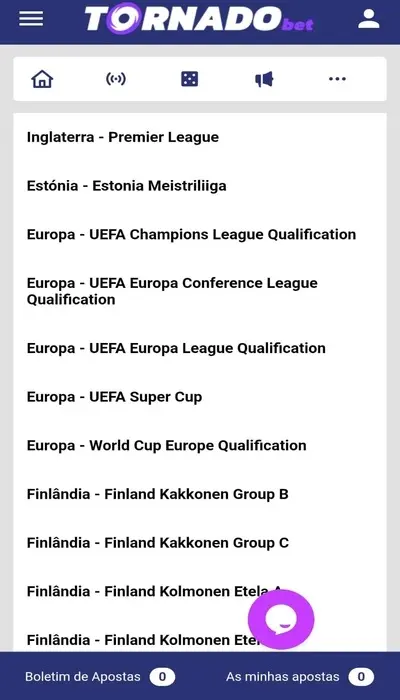Viewport: 400px width, 700px height.
Task: Show more options three-dots icon
Action: (337, 79)
